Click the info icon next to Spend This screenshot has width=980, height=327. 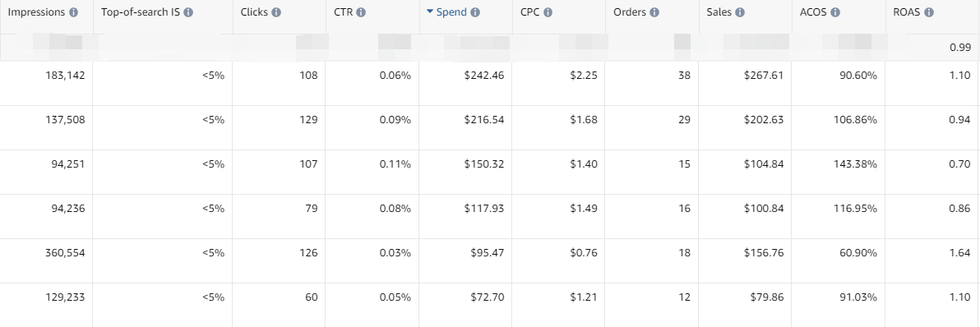(476, 12)
